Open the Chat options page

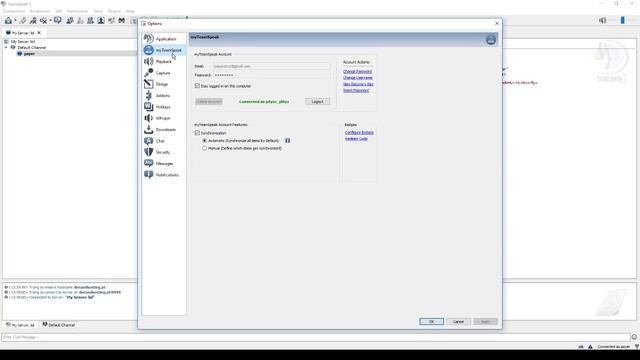click(x=164, y=141)
